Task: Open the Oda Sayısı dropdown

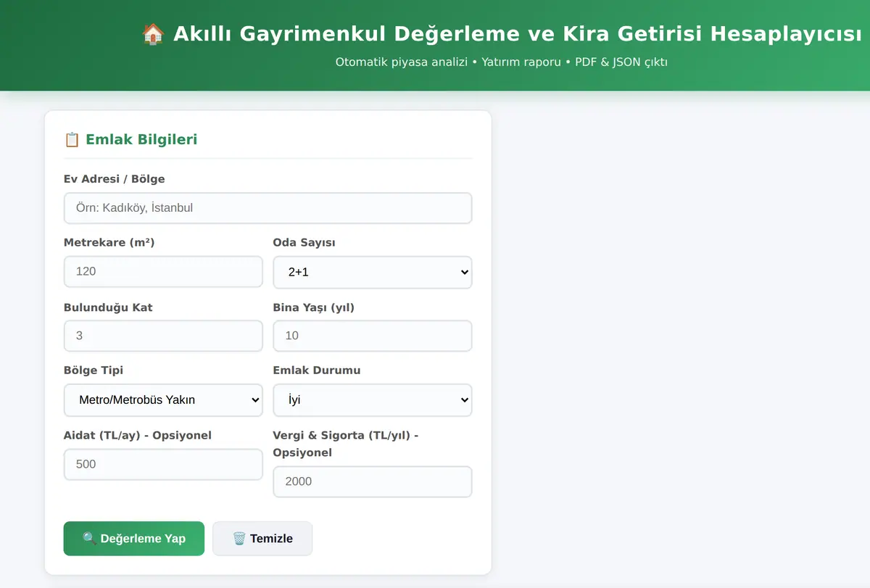Action: [373, 273]
